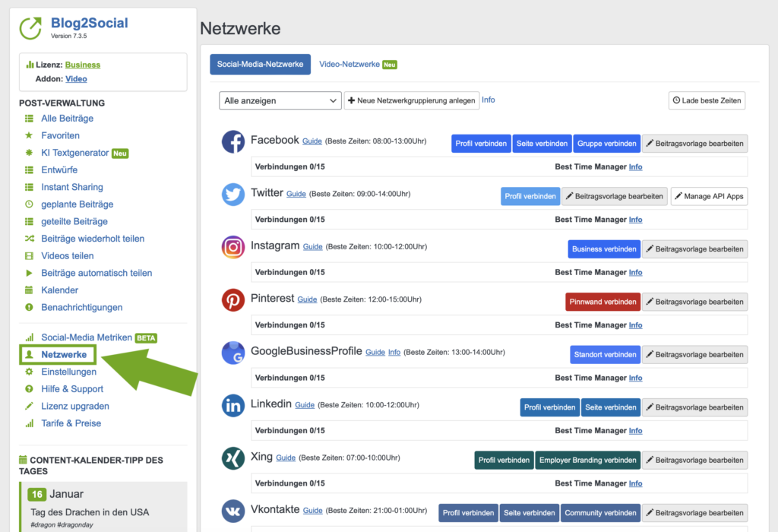Open Alle Beiträge in sidebar
778x532 pixels.
pos(68,119)
